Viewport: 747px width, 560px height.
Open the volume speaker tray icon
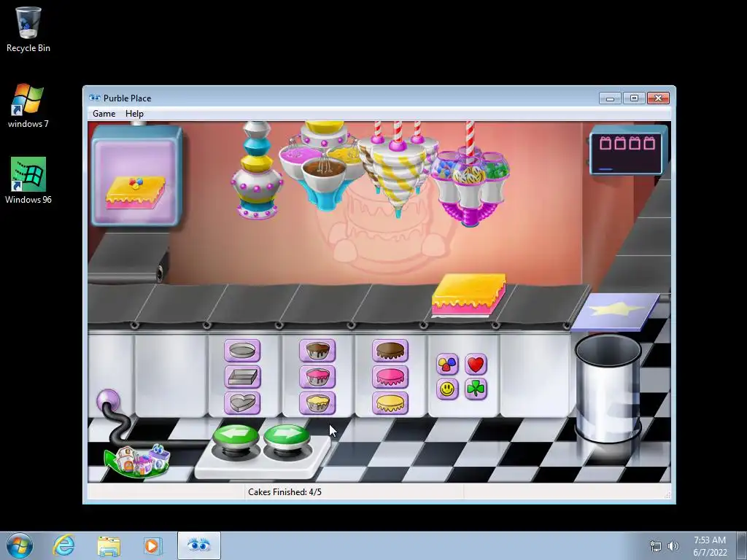click(x=673, y=546)
